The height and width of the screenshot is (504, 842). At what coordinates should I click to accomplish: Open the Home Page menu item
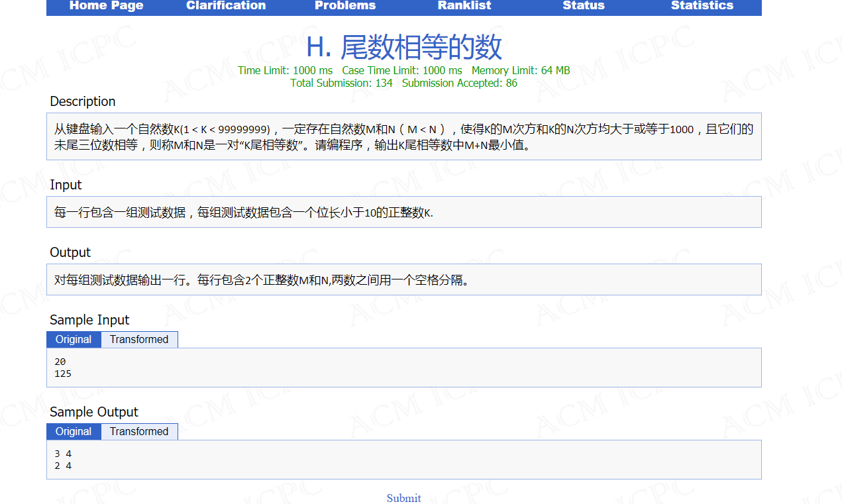[106, 5]
